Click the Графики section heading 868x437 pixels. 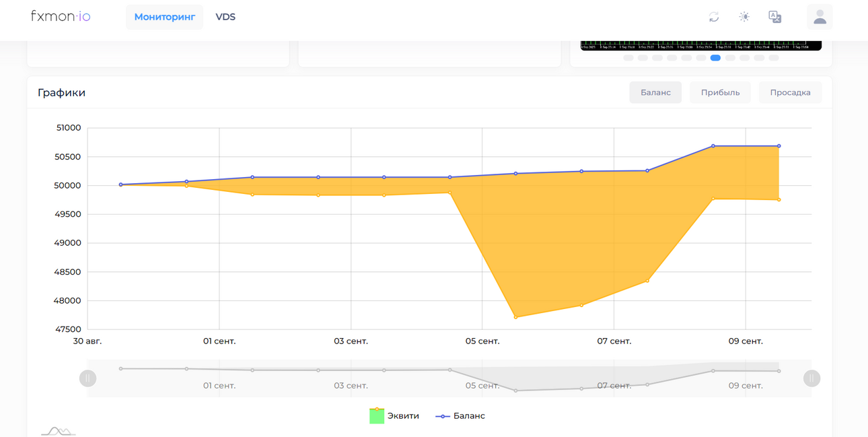click(61, 92)
